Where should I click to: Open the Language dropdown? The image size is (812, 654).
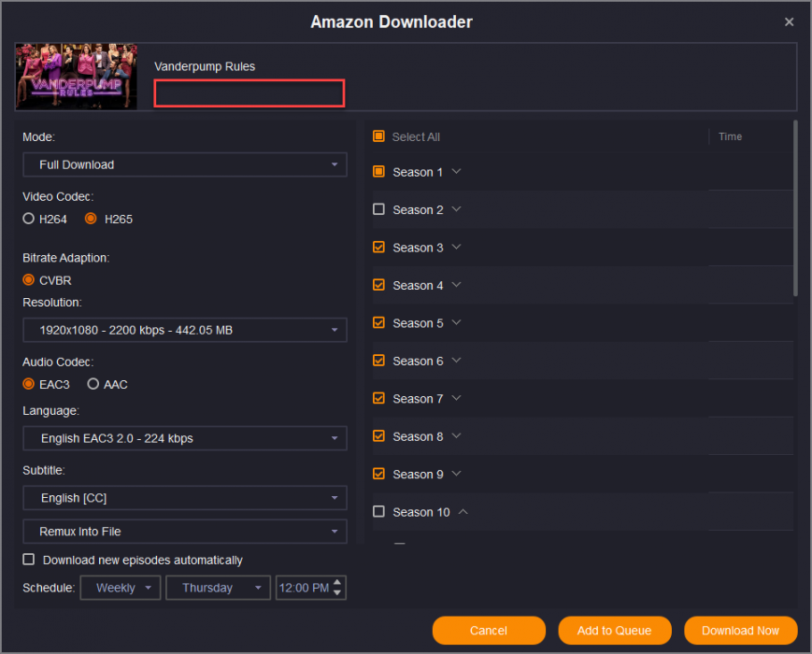click(x=185, y=438)
